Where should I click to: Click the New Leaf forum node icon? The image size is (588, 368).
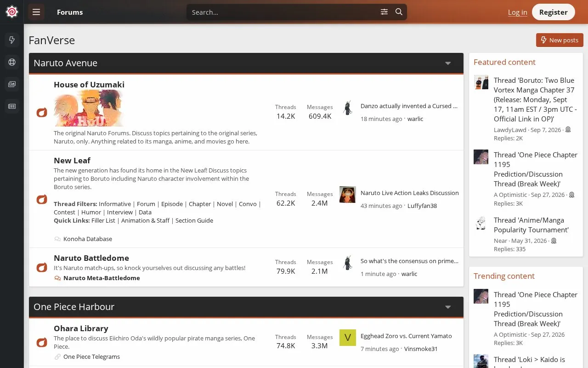42,199
